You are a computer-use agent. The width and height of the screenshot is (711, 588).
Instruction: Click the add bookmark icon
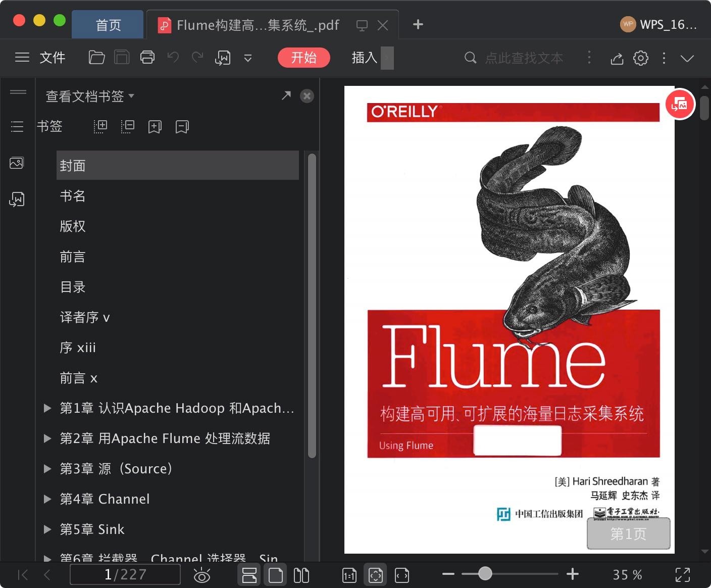pyautogui.click(x=155, y=127)
